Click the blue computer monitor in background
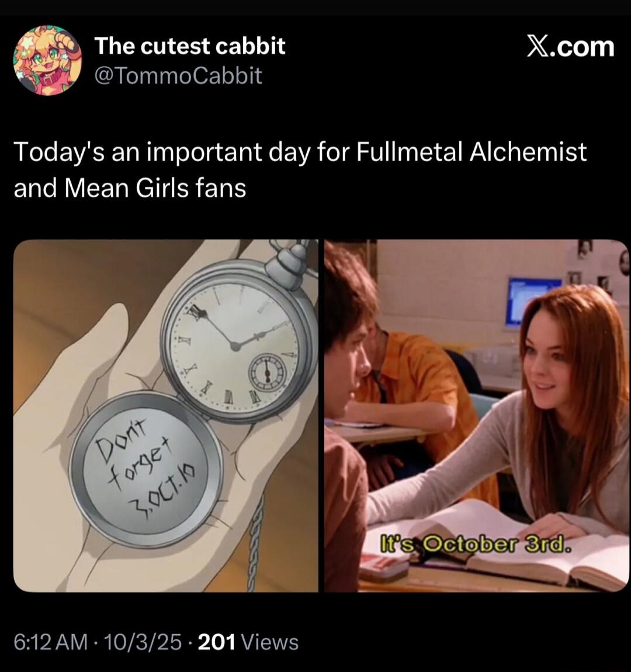This screenshot has height=672, width=631. tap(533, 300)
